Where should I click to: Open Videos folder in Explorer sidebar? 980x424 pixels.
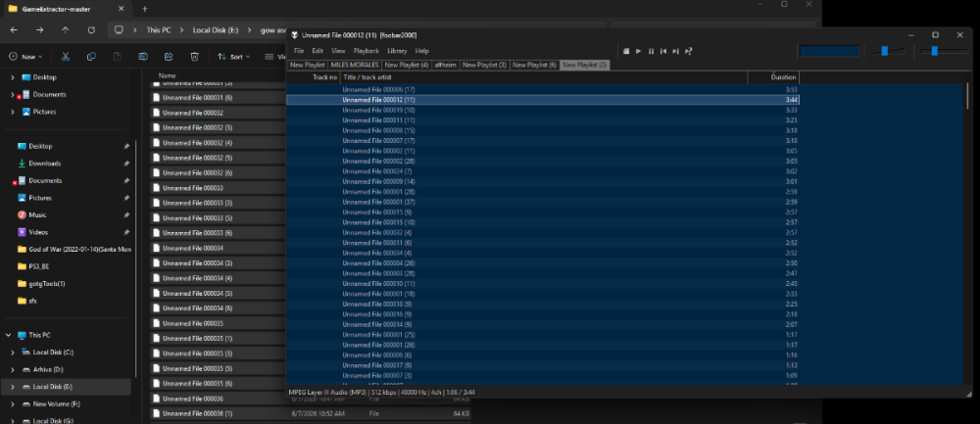coord(37,232)
